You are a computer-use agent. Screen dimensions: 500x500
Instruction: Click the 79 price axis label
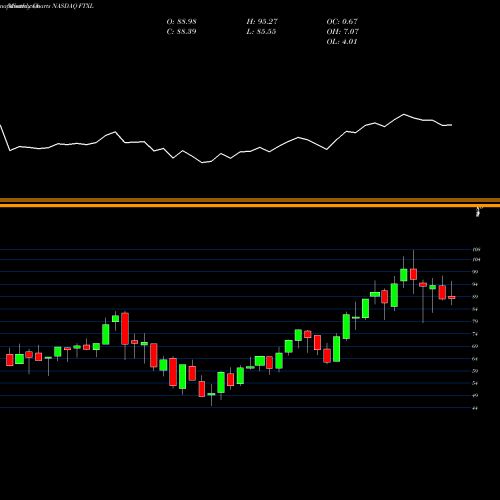pyautogui.click(x=475, y=322)
